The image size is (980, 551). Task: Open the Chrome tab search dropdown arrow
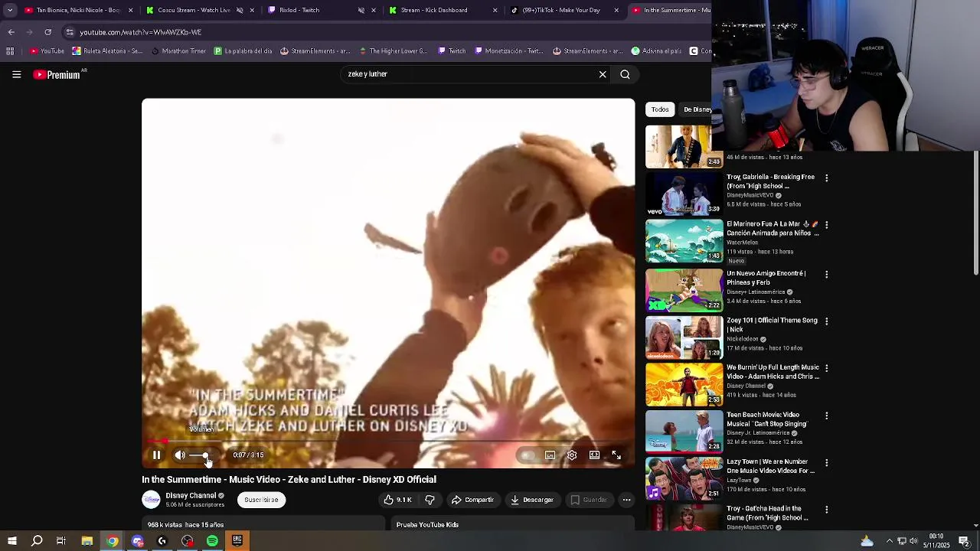coord(10,10)
